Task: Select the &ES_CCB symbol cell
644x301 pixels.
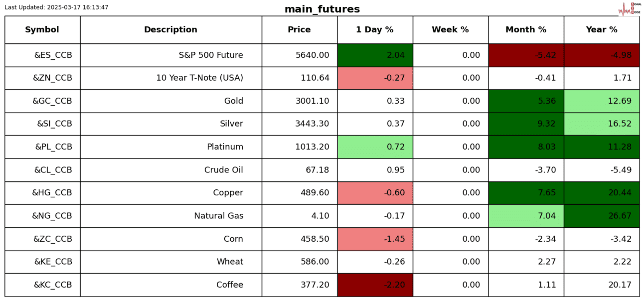Action: click(x=53, y=55)
